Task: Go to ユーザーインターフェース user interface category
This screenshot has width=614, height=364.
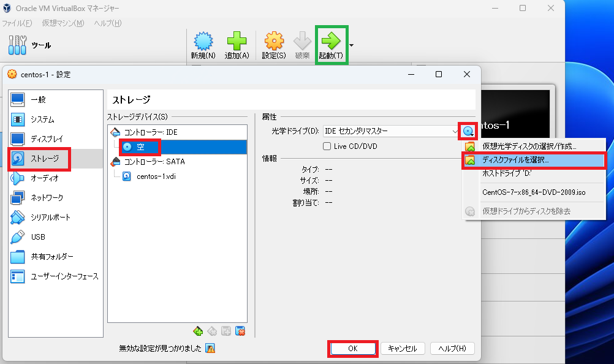Action: pyautogui.click(x=56, y=276)
